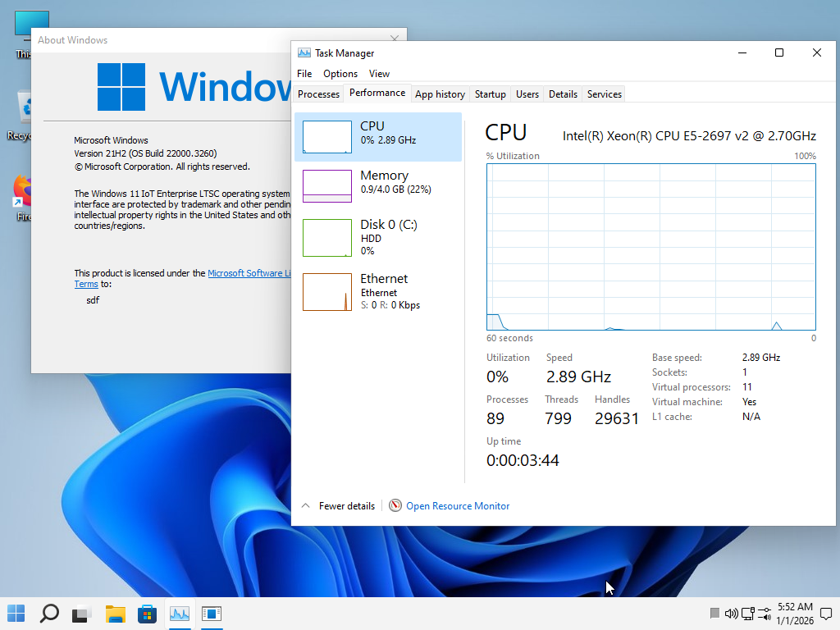Viewport: 840px width, 630px height.
Task: Click the Windows logo in About Windows
Action: coord(121,87)
